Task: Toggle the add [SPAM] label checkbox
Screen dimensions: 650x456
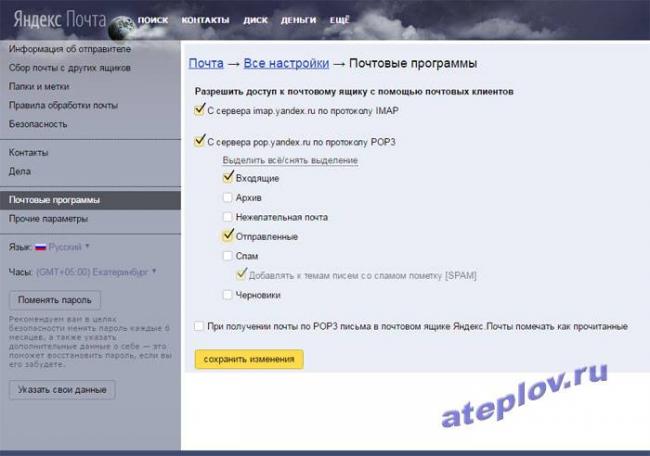Action: pyautogui.click(x=241, y=274)
